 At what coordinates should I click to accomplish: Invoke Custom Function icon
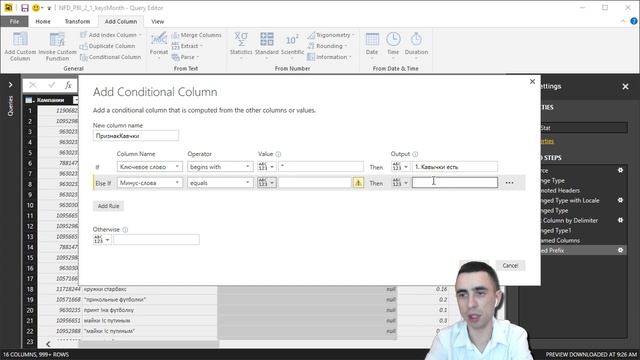pos(57,39)
